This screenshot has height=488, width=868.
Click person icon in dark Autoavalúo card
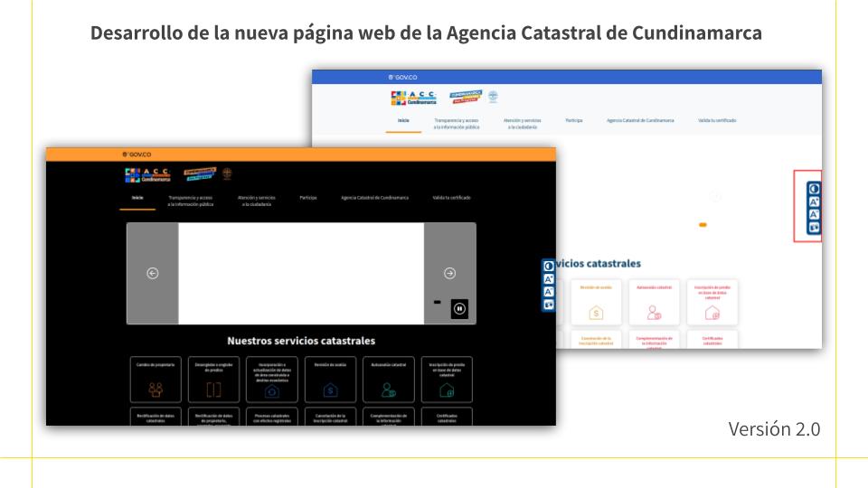coord(389,390)
